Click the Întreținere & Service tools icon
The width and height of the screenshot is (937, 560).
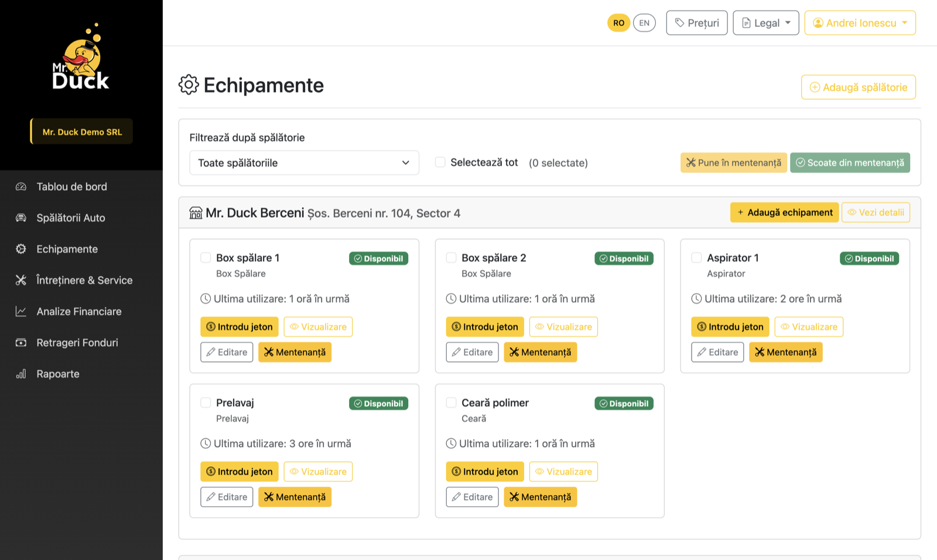point(21,280)
